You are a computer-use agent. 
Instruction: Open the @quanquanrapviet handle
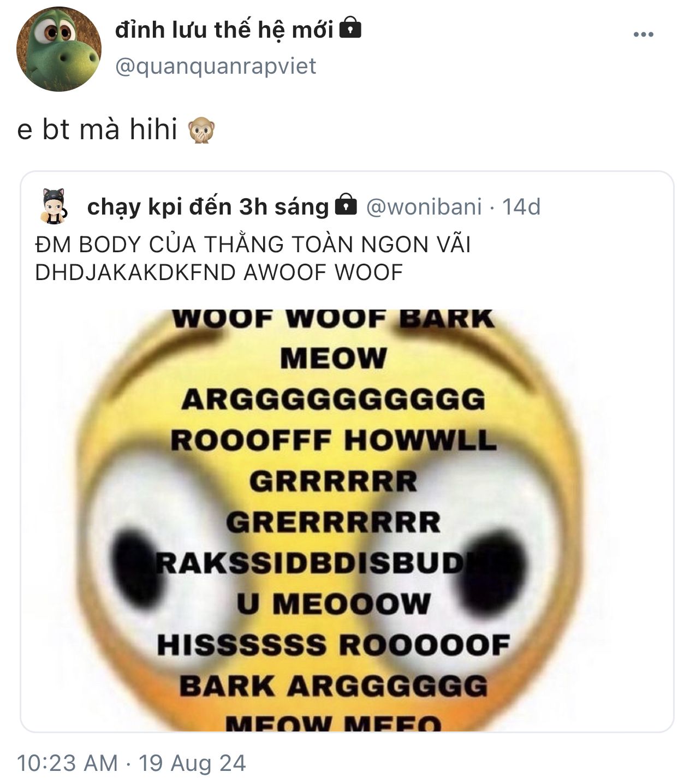[216, 66]
